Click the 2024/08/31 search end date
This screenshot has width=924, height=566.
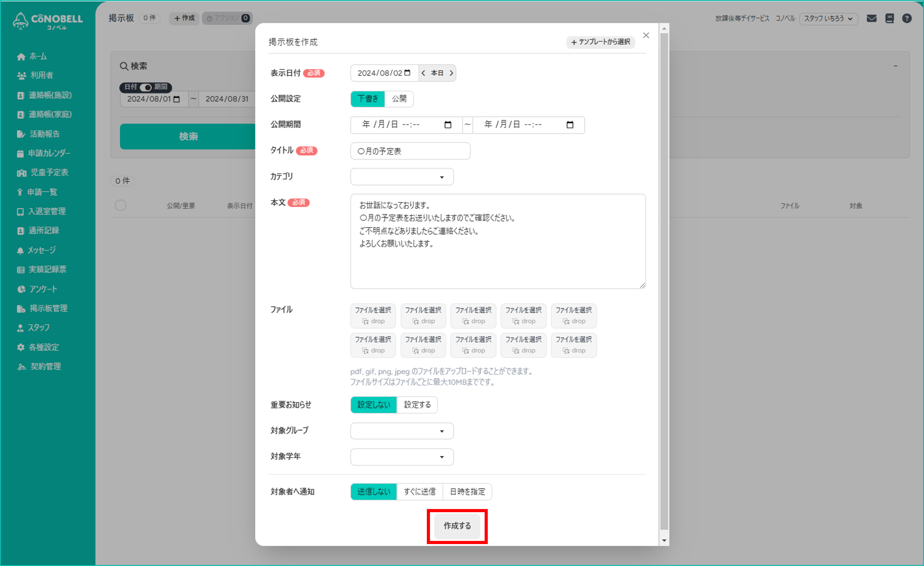point(227,99)
